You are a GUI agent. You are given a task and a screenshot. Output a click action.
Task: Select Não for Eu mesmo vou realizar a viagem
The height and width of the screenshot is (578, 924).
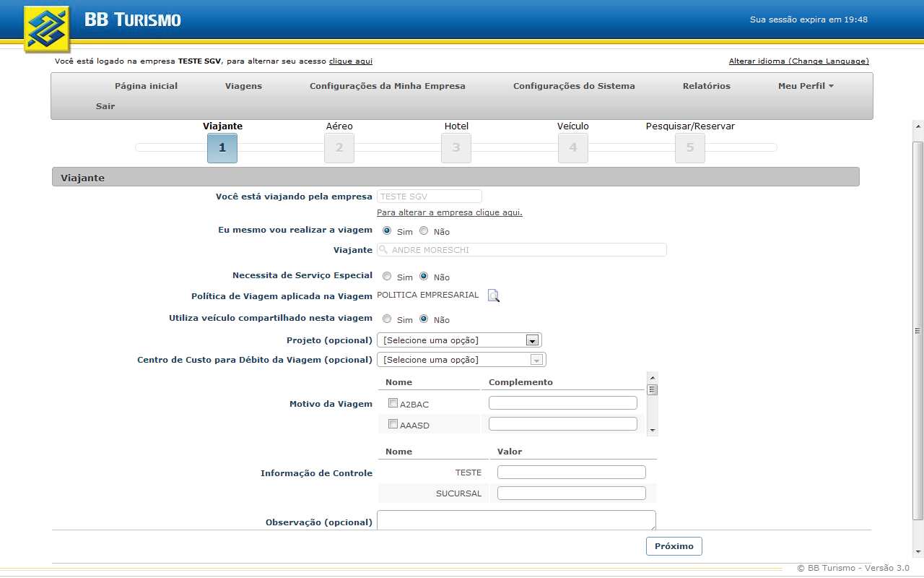click(x=424, y=230)
